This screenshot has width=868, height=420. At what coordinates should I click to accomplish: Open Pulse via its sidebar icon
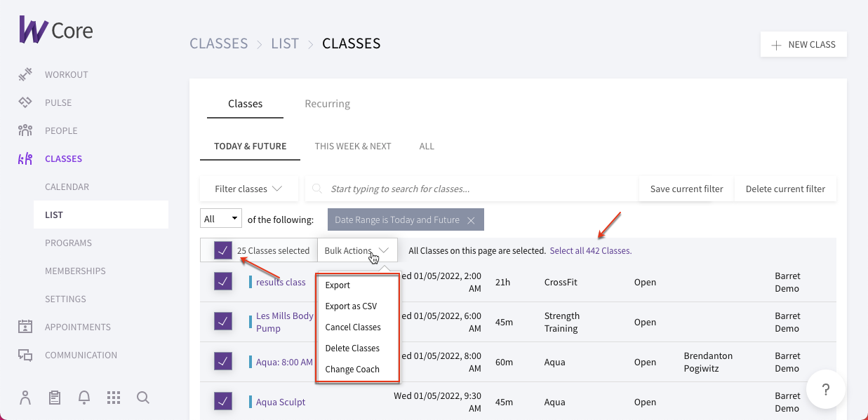25,102
